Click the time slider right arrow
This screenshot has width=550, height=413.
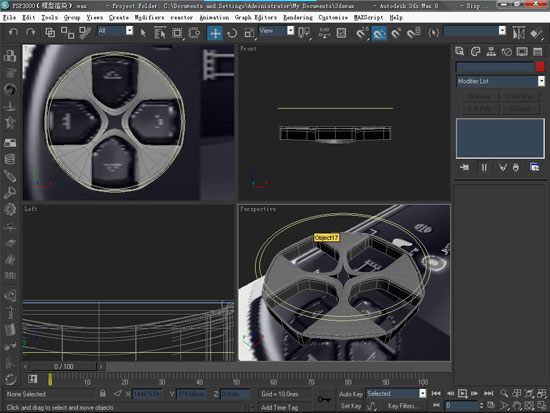tap(101, 366)
